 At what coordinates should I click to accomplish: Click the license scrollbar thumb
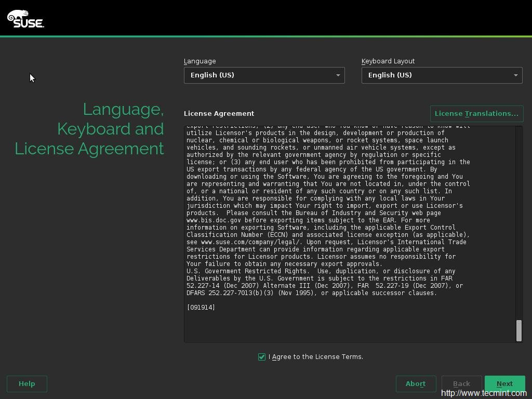click(518, 330)
